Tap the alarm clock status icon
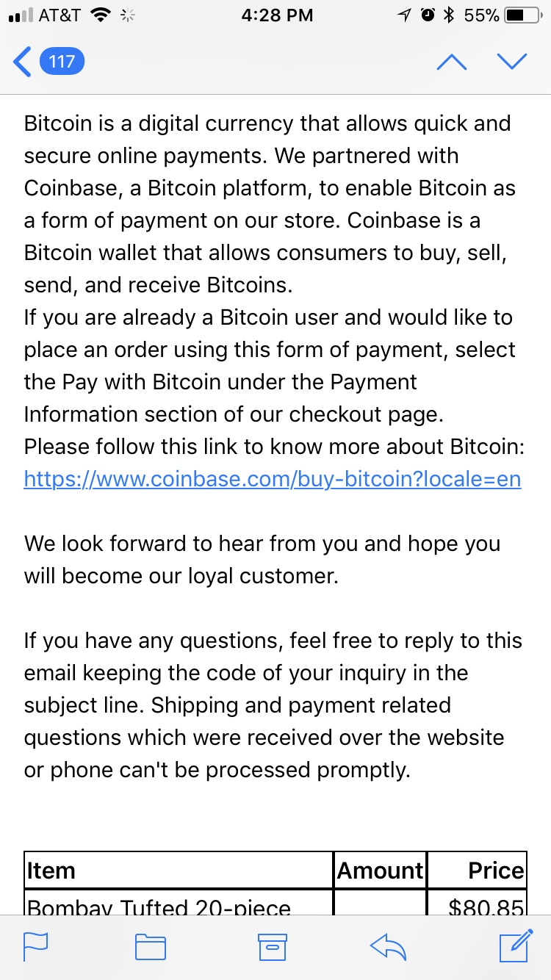 pos(426,15)
